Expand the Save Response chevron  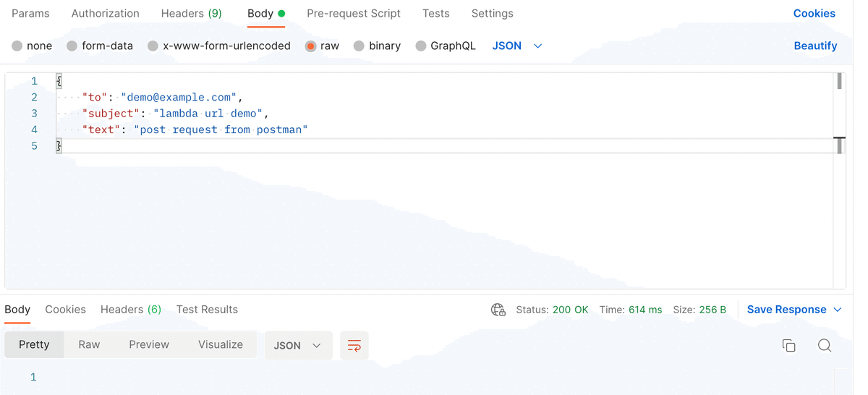pyautogui.click(x=838, y=310)
